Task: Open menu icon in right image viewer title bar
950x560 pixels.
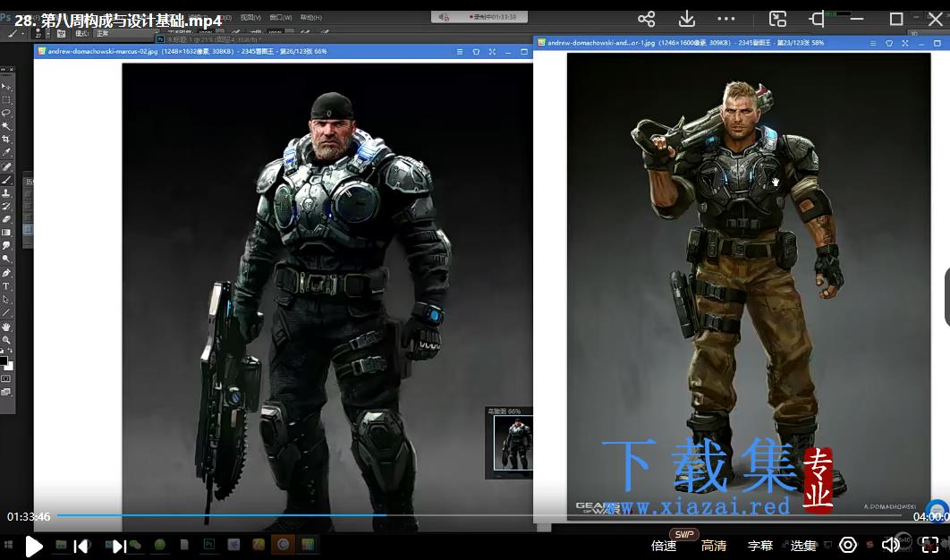Action: (873, 44)
